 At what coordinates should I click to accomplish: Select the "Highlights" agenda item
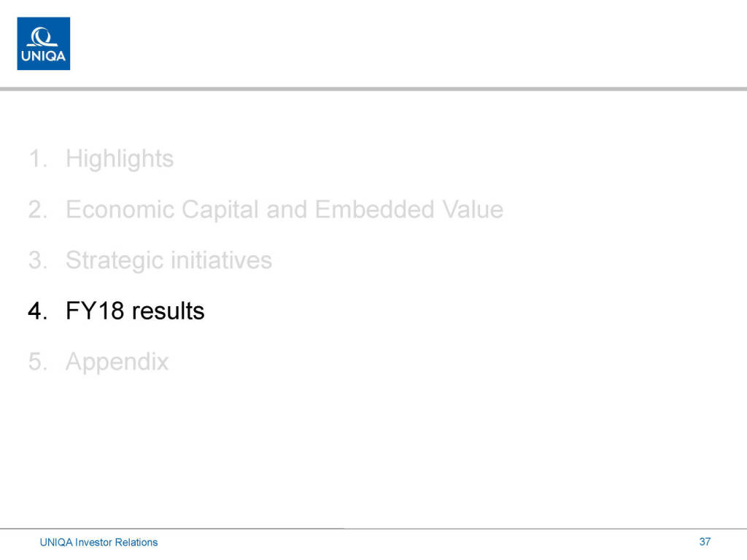tap(120, 158)
